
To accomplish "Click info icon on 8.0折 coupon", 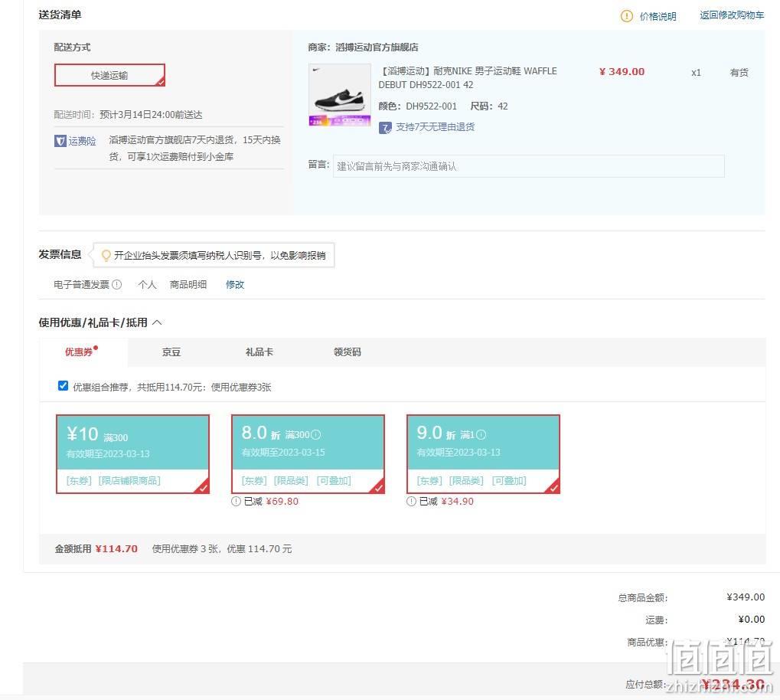I will [x=316, y=435].
